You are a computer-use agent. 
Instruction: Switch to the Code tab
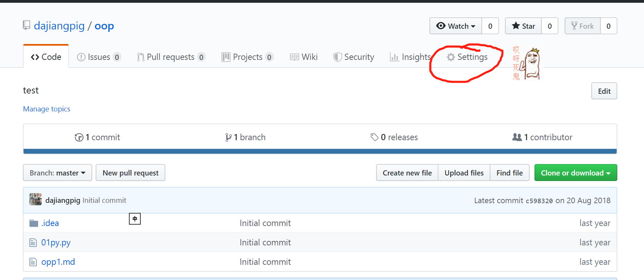tap(46, 57)
